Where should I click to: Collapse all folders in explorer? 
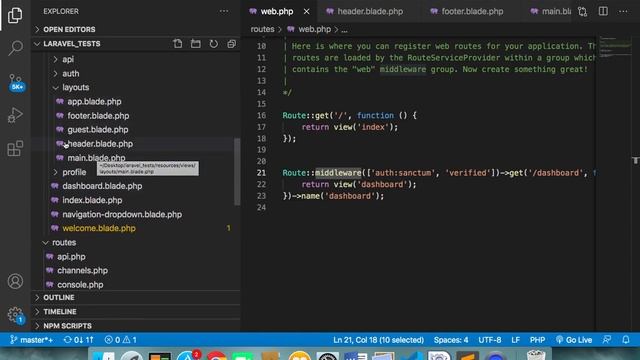coord(231,44)
